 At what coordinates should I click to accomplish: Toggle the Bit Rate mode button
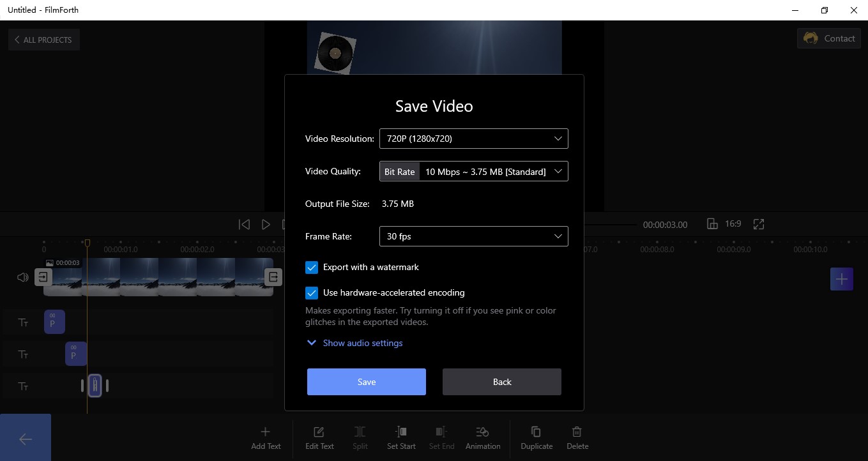400,172
